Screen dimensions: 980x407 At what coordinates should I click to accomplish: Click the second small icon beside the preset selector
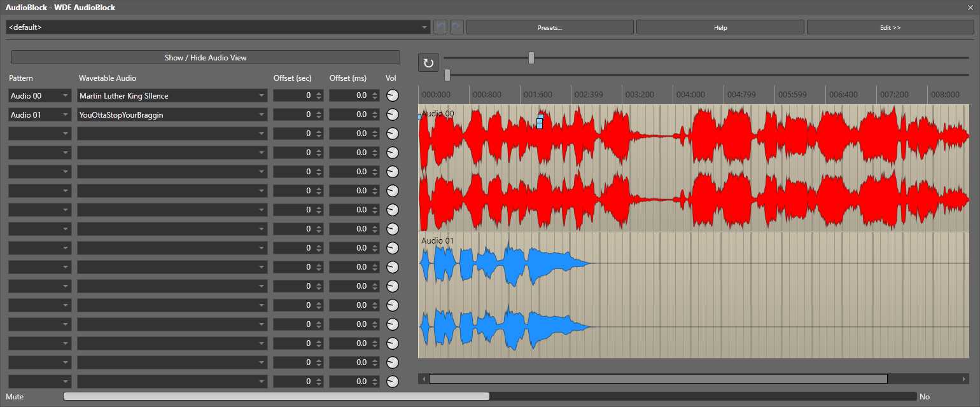pyautogui.click(x=456, y=27)
